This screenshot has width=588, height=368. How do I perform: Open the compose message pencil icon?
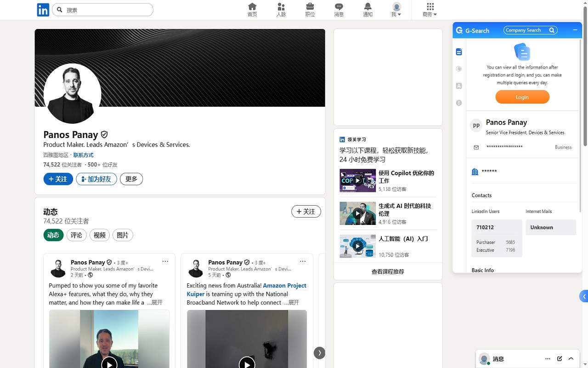pyautogui.click(x=559, y=358)
